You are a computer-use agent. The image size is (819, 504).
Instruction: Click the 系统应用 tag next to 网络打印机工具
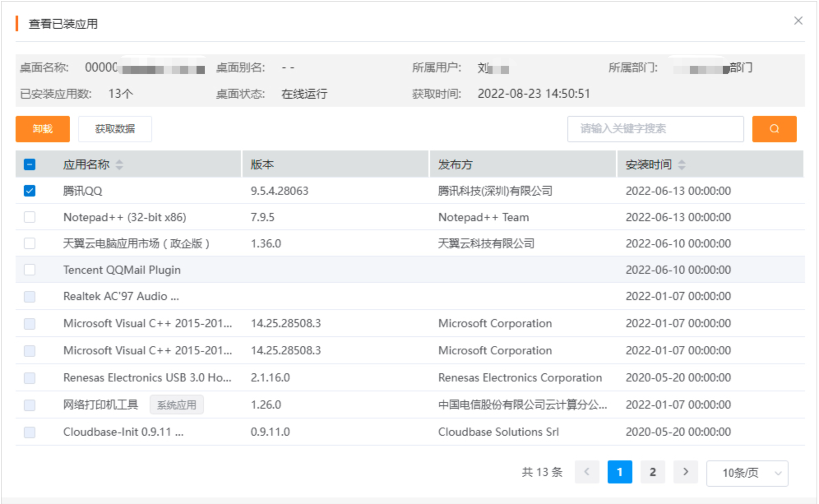177,405
